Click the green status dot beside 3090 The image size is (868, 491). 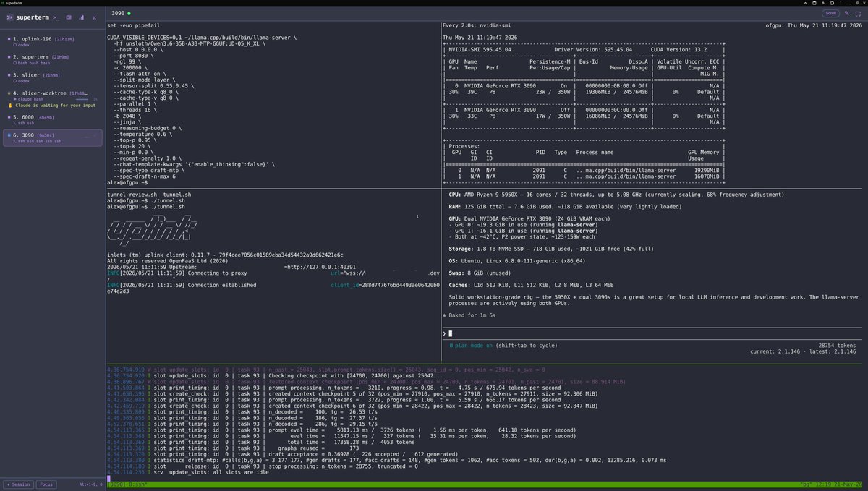129,14
